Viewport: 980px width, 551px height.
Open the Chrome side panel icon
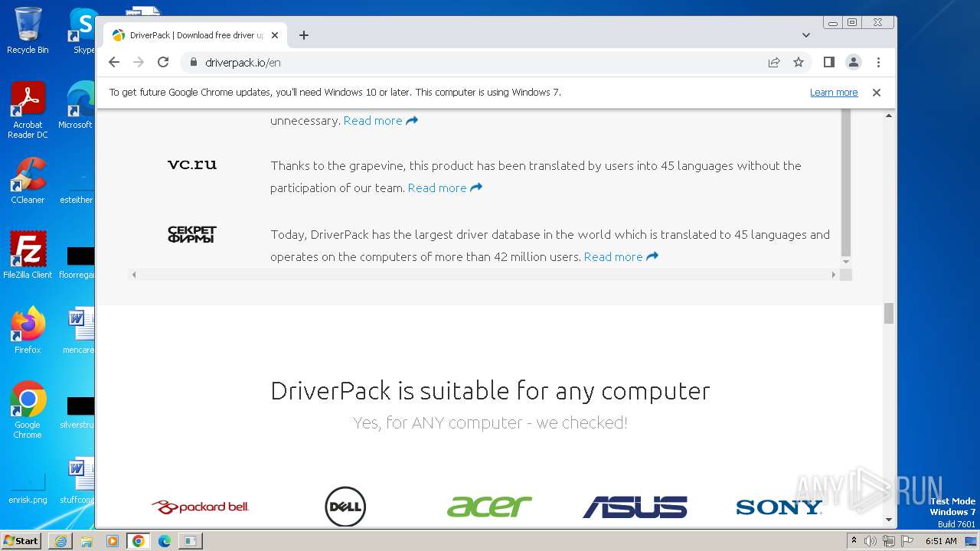pos(828,62)
